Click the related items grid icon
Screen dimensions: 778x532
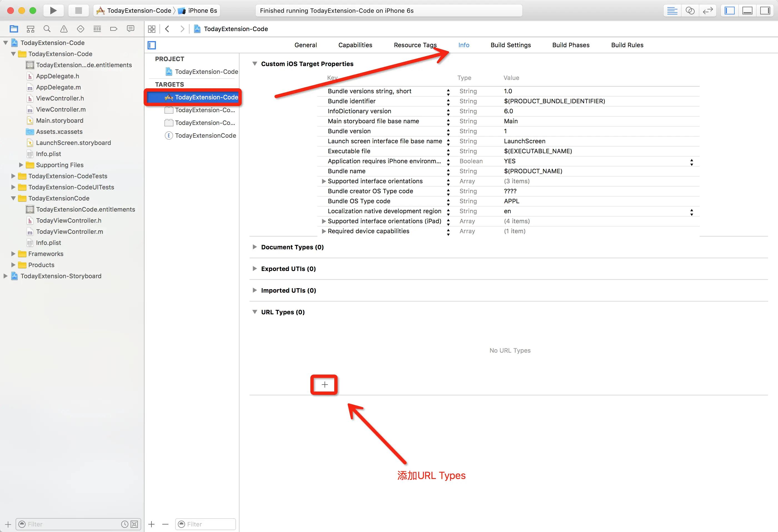(152, 29)
